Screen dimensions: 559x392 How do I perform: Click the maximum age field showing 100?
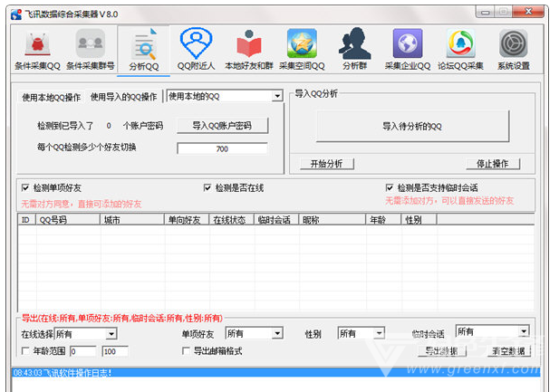[115, 351]
